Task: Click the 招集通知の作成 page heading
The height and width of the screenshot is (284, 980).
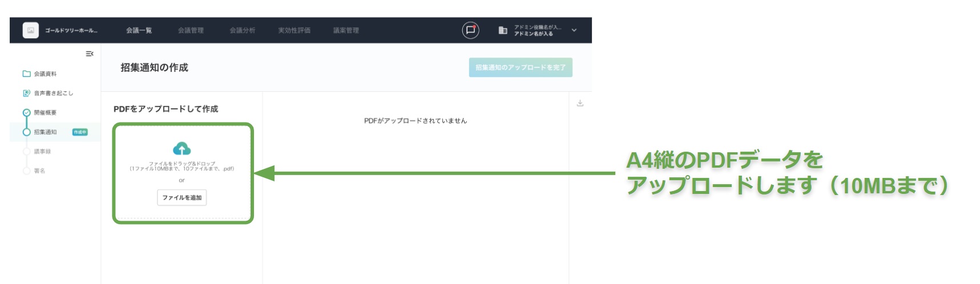Action: [x=154, y=67]
